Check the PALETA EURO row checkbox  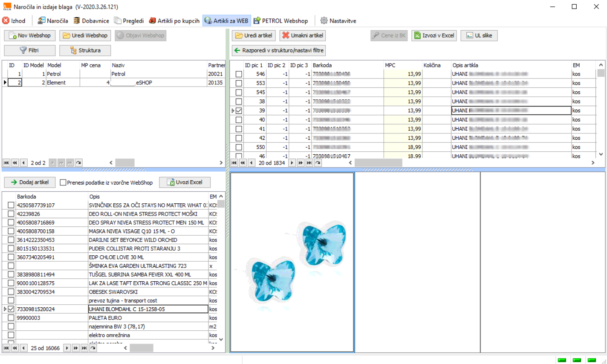pyautogui.click(x=11, y=318)
